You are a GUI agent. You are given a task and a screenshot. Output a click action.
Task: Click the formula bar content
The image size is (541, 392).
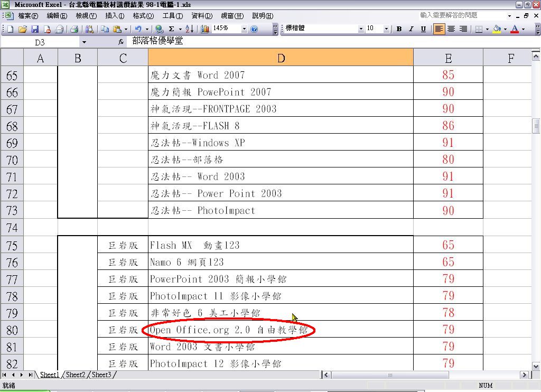click(x=157, y=41)
